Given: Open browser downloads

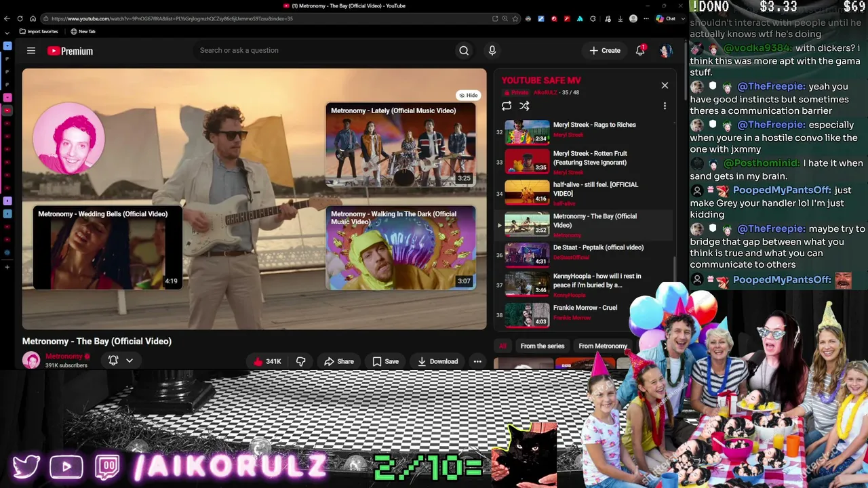Looking at the screenshot, I should point(620,19).
